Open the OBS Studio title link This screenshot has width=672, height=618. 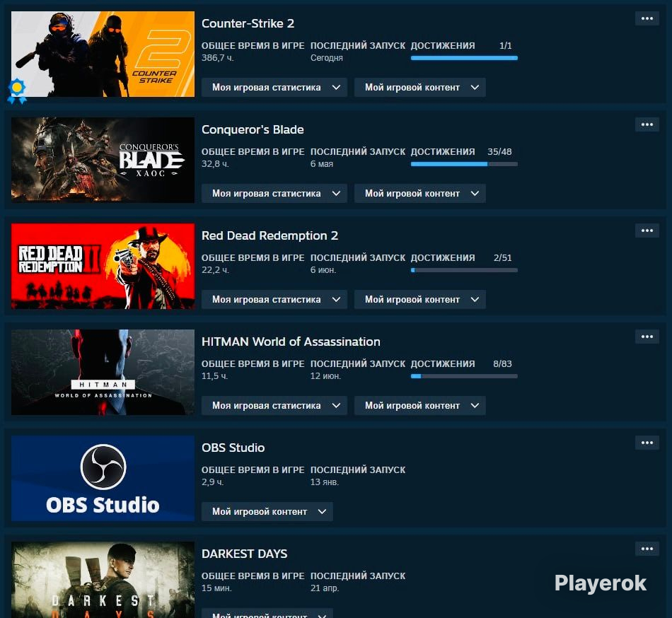(x=233, y=448)
